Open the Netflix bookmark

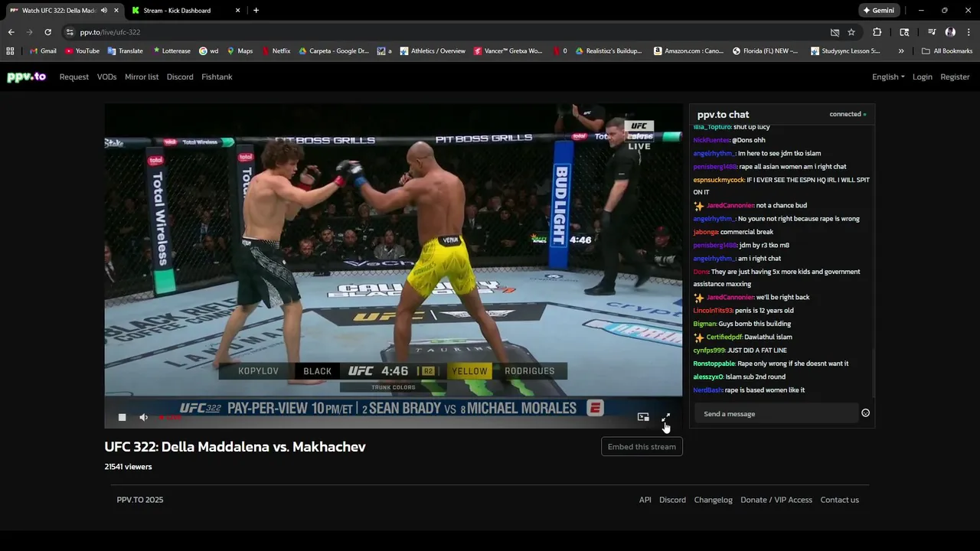[x=276, y=51]
